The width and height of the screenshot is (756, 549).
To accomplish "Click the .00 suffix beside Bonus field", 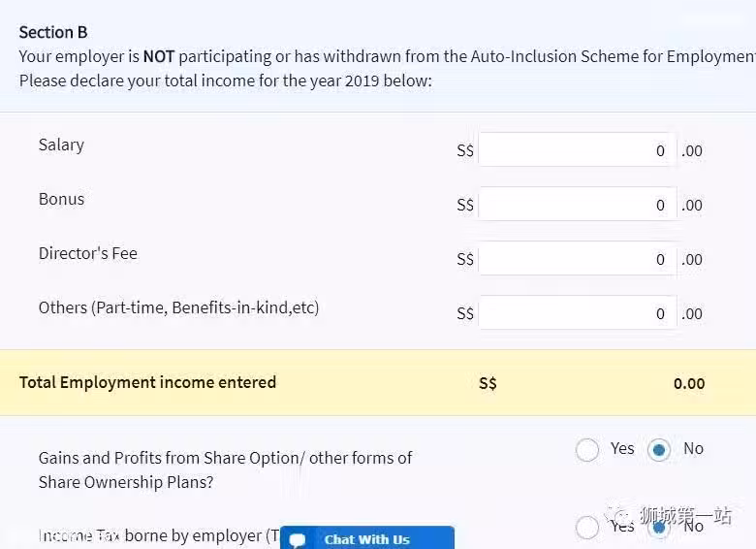I will click(692, 205).
